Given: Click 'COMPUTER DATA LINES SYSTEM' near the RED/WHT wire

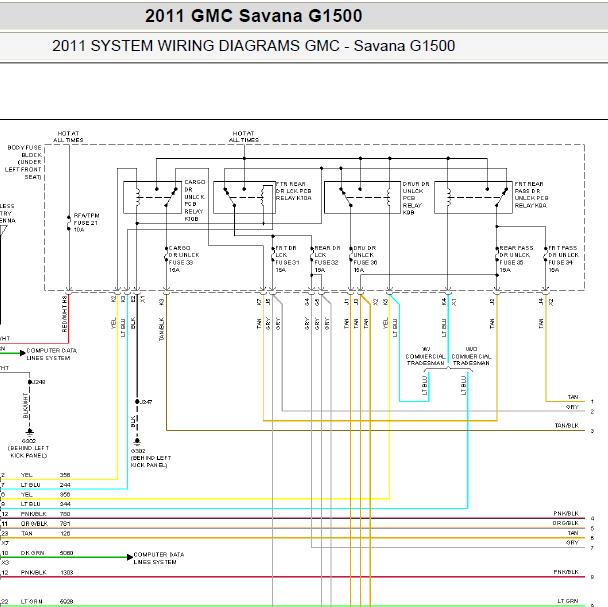Looking at the screenshot, I should click(x=52, y=354).
